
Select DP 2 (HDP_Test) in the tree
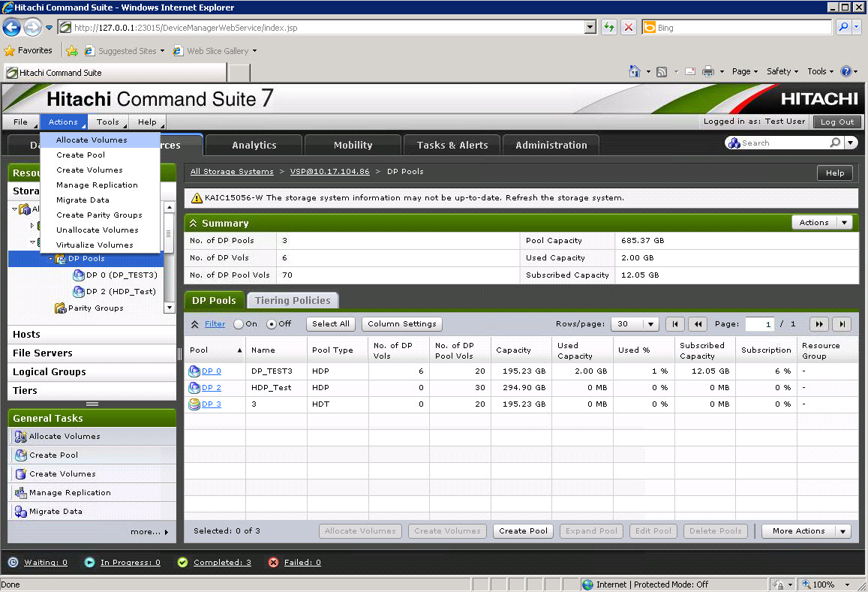(x=121, y=291)
